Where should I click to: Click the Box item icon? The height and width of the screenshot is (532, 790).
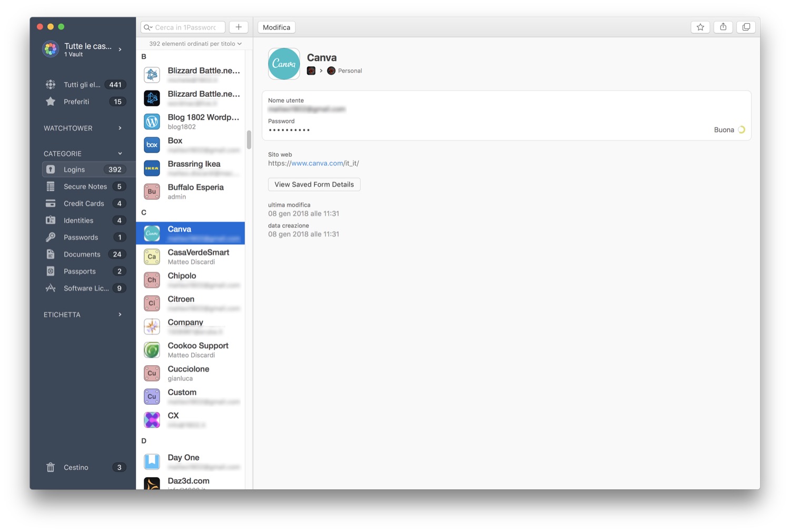coord(152,145)
